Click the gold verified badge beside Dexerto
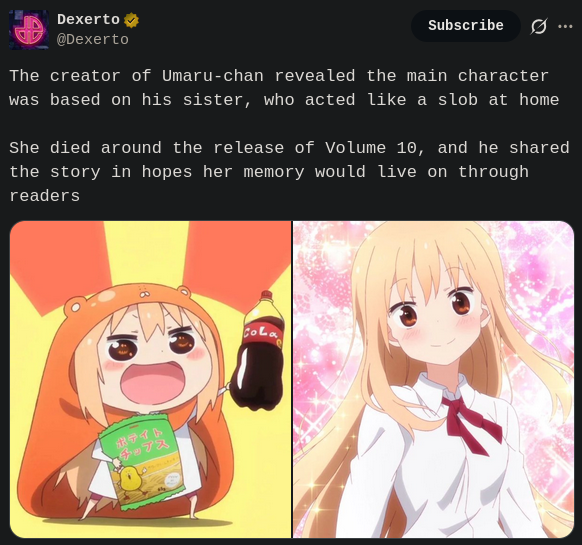The width and height of the screenshot is (582, 545). point(131,20)
